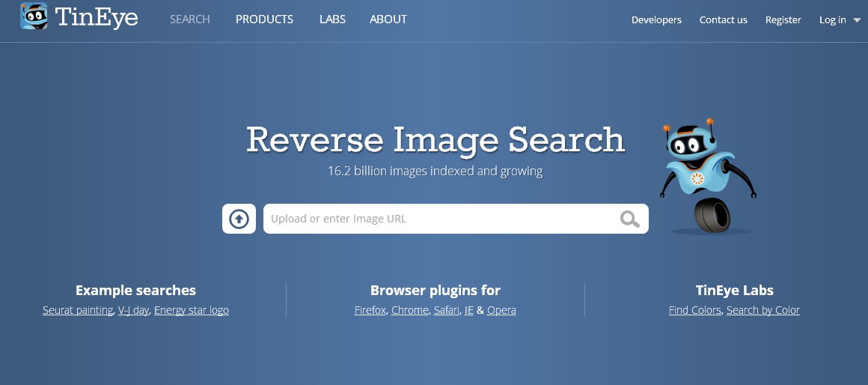Viewport: 868px width, 385px height.
Task: Click the magnifying glass search icon
Action: point(629,219)
